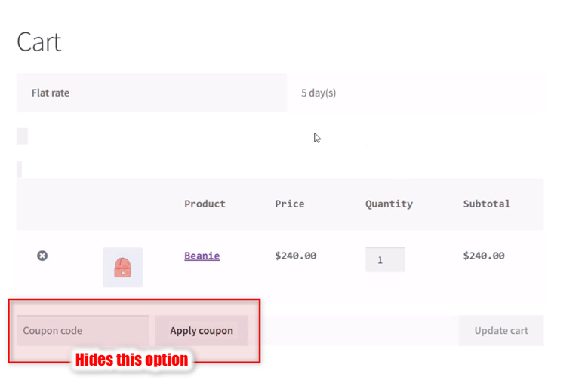Click the Product column header

click(x=205, y=204)
